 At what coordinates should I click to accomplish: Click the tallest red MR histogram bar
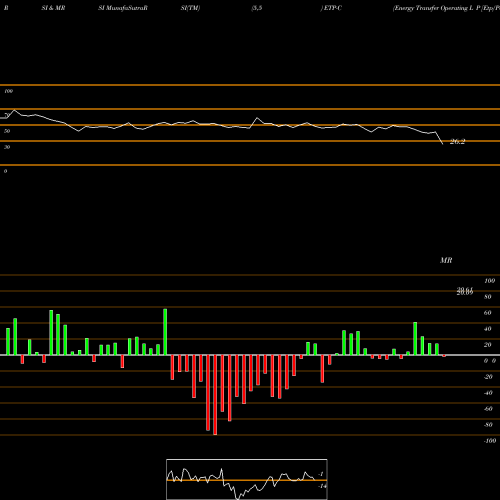(215, 395)
